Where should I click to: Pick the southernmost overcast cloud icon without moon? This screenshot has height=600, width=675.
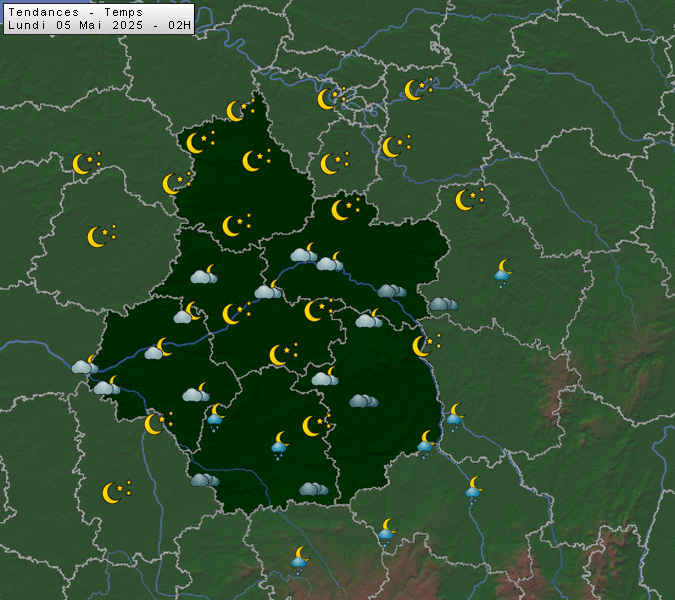pos(314,489)
